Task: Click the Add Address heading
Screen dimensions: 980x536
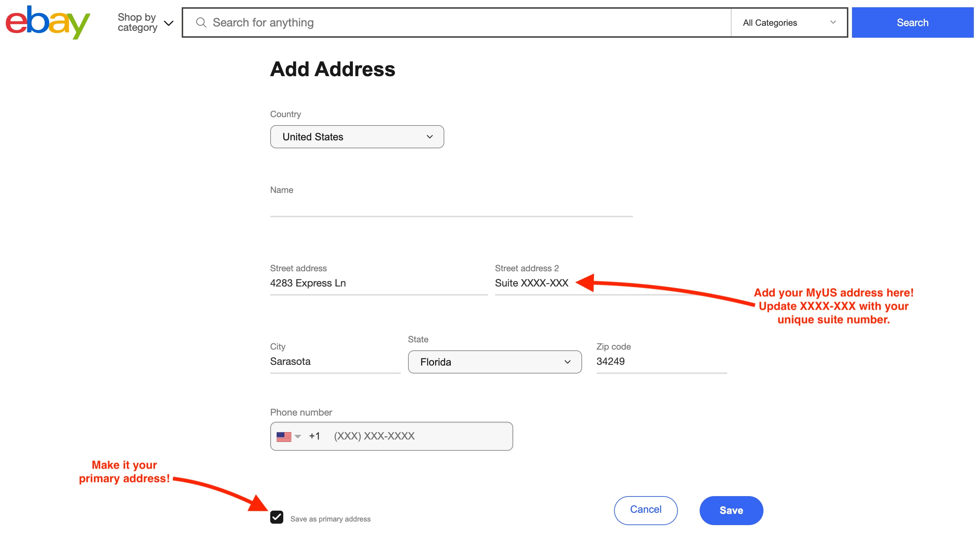Action: tap(333, 69)
